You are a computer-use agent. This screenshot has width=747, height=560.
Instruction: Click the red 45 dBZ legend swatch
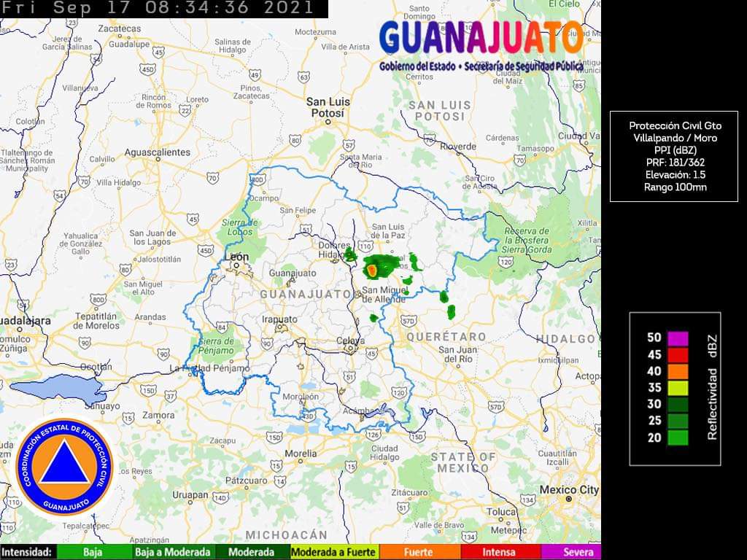click(678, 355)
